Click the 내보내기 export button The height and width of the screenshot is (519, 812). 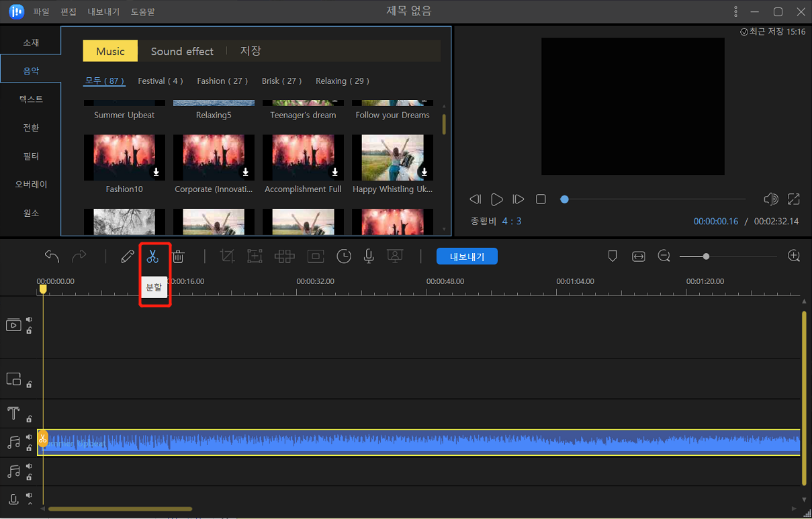coord(467,256)
